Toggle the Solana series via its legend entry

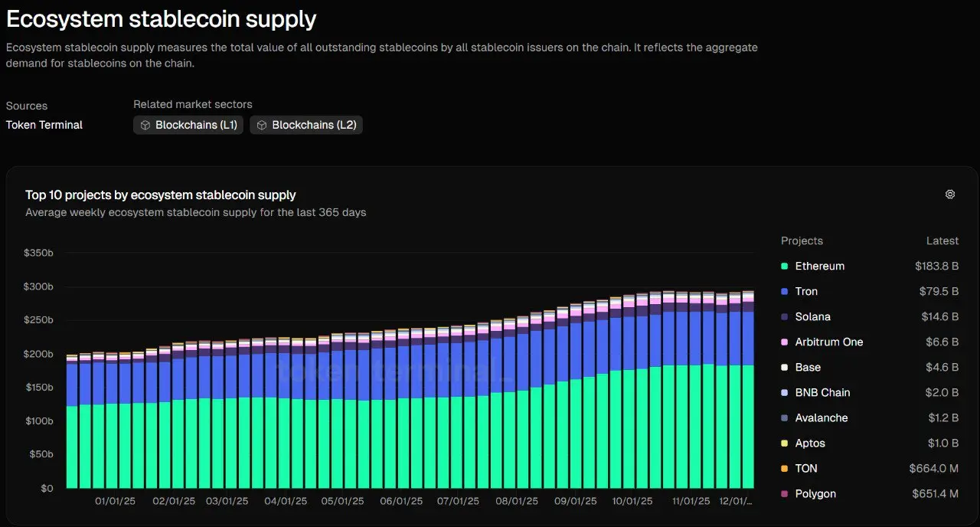point(812,316)
